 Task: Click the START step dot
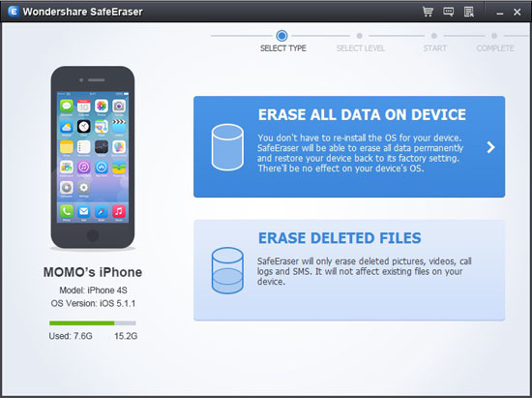coord(434,35)
